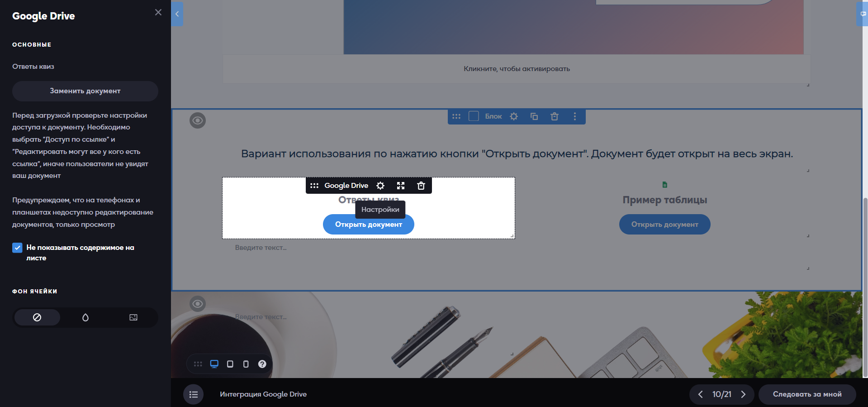This screenshot has width=868, height=407.
Task: Click the Заменить документ button
Action: 85,91
